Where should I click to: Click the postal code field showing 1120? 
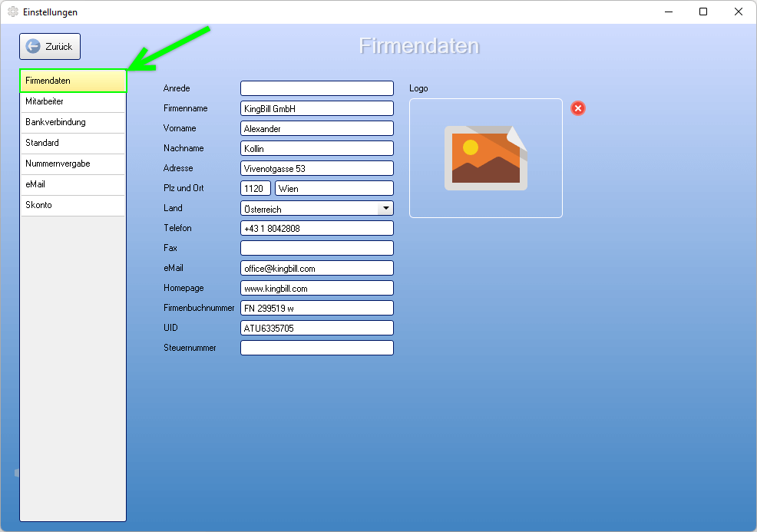coord(255,188)
